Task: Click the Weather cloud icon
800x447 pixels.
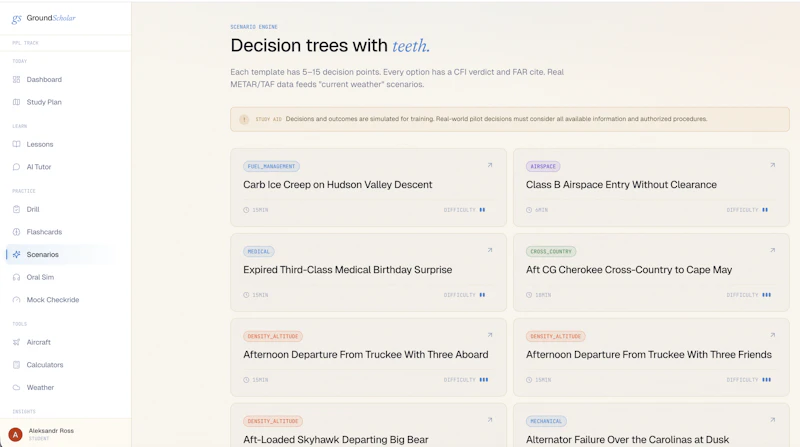Action: point(16,387)
